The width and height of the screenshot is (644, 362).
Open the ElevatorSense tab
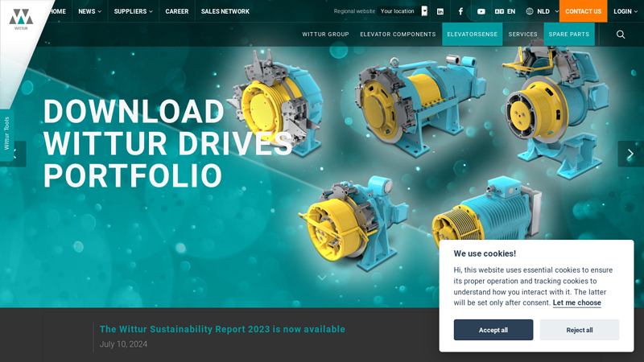click(472, 35)
